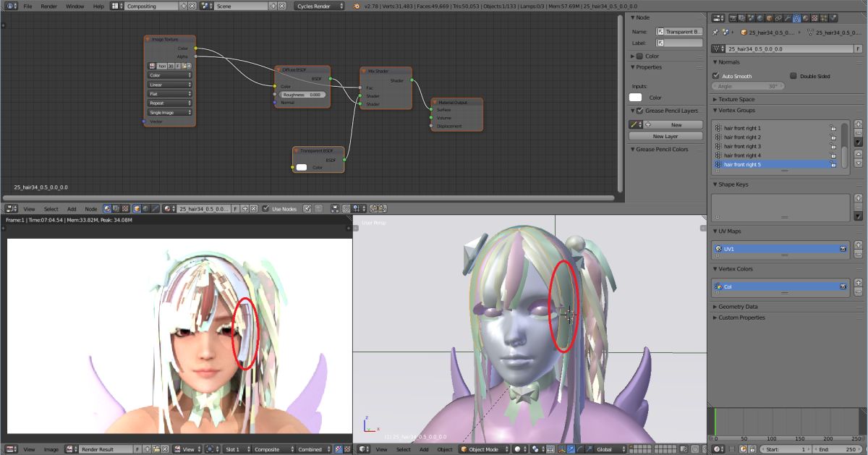
Task: Click New Layer button
Action: click(665, 136)
